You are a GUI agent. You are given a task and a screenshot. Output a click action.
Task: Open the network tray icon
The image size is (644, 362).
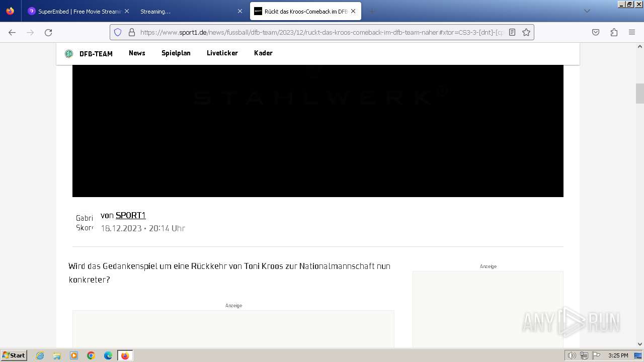click(x=584, y=355)
